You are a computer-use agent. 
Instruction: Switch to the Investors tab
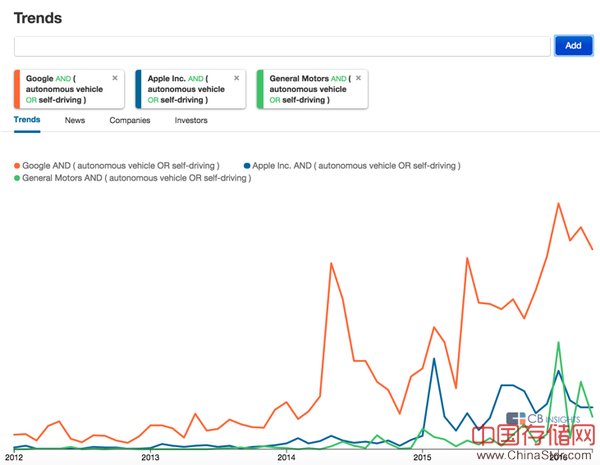[191, 120]
